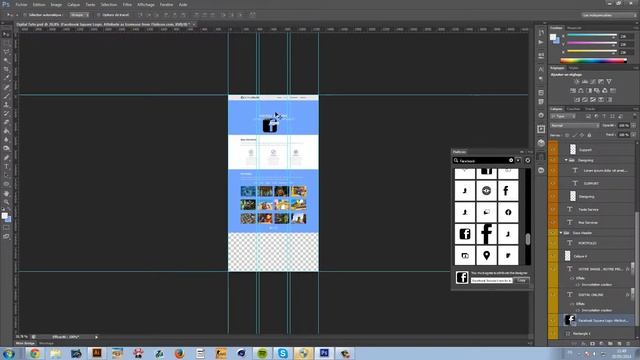Hide the Support layer
This screenshot has width=640, height=360.
pos(553,149)
